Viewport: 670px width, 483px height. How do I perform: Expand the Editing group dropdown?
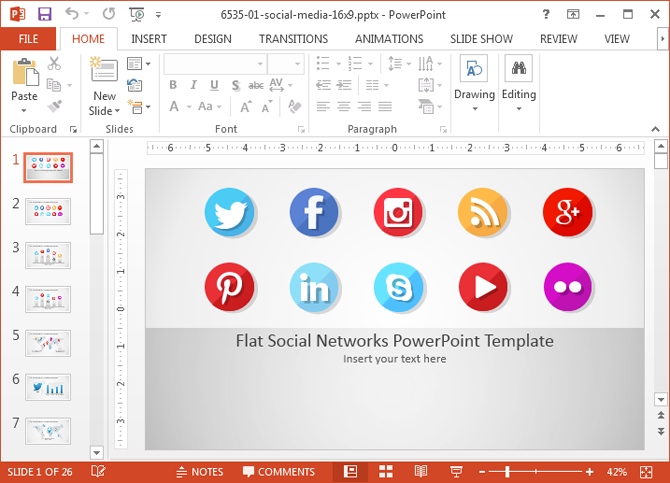tap(519, 109)
